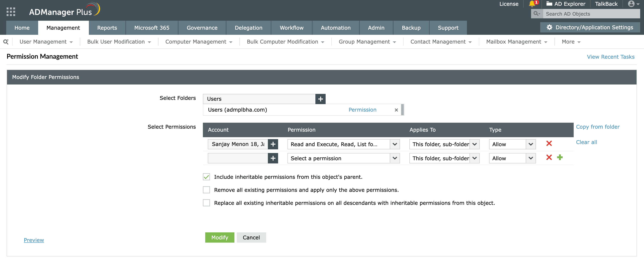
Task: Click plus beside the empty account field
Action: tap(273, 158)
